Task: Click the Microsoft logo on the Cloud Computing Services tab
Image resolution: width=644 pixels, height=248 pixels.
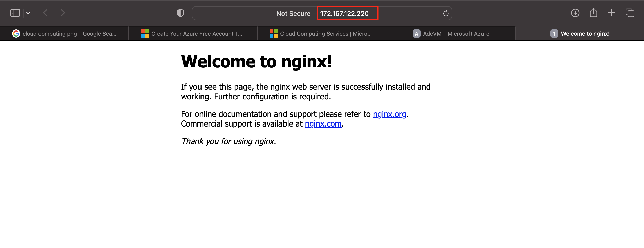Action: [274, 34]
